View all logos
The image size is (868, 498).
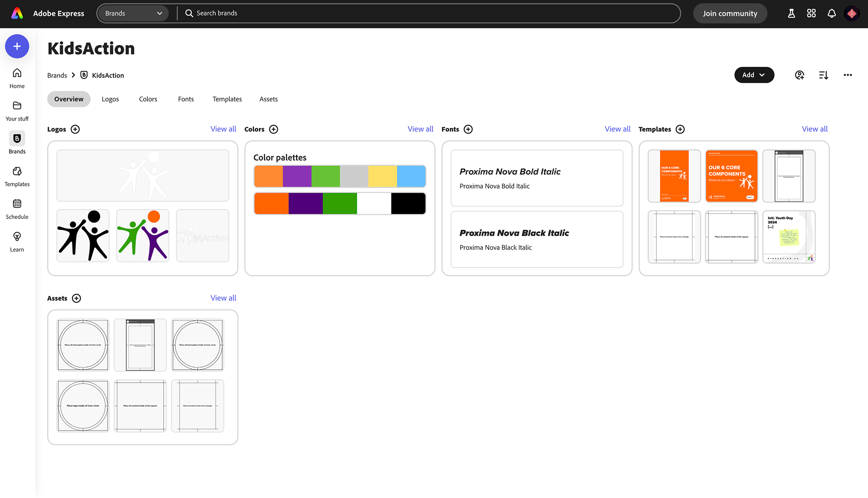pos(223,129)
